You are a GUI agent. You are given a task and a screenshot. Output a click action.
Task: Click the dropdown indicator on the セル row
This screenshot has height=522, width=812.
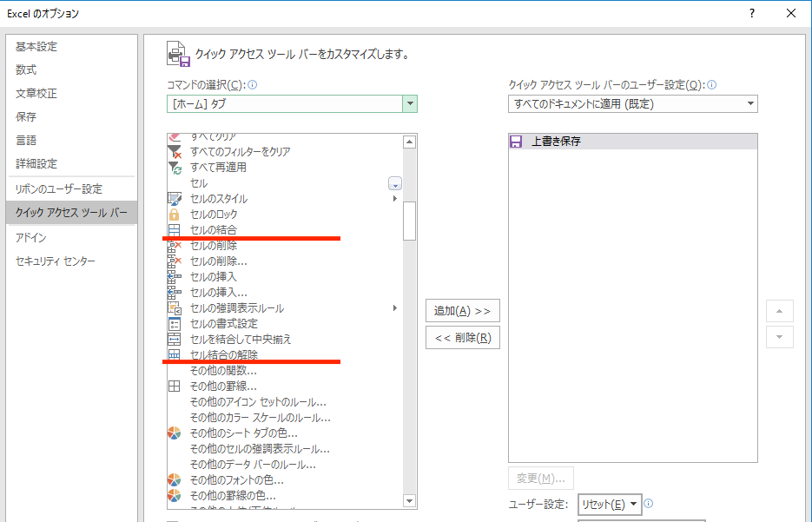click(395, 184)
